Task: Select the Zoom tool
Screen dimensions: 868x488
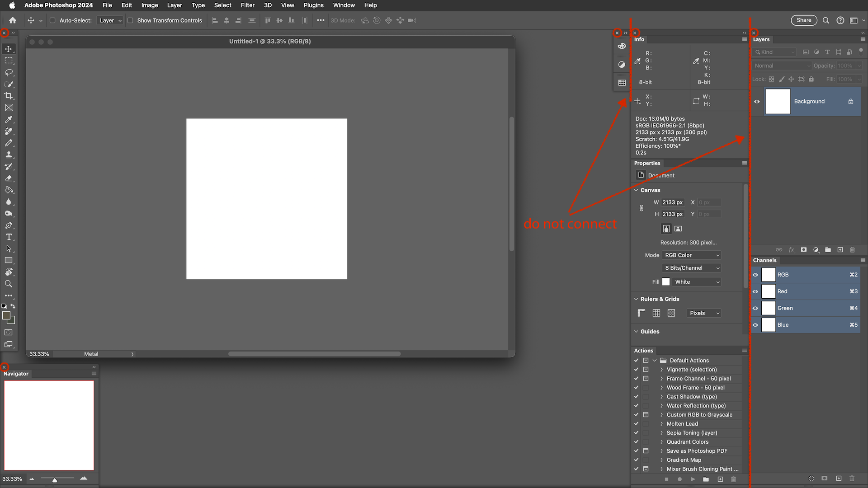Action: coord(8,284)
